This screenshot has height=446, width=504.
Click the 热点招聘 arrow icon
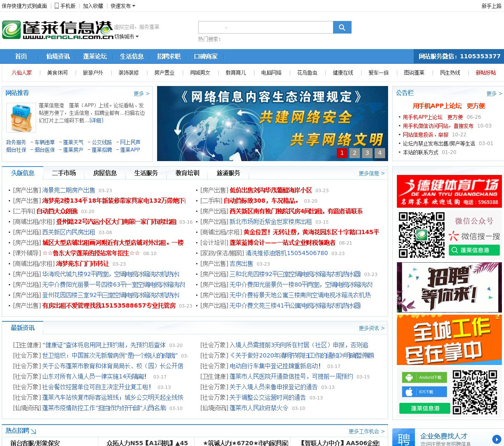click(x=34, y=431)
